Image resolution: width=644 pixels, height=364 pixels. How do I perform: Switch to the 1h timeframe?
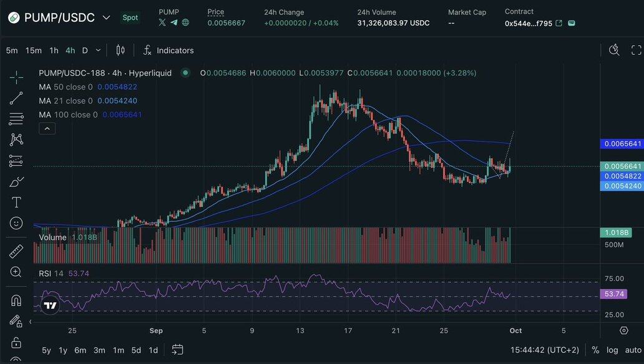(x=54, y=50)
